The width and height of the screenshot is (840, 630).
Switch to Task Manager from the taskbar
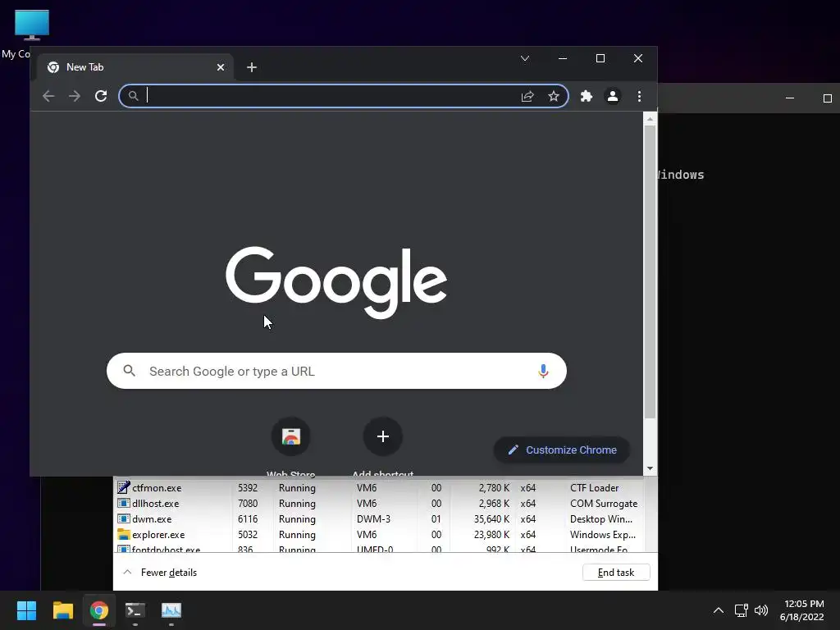click(171, 610)
